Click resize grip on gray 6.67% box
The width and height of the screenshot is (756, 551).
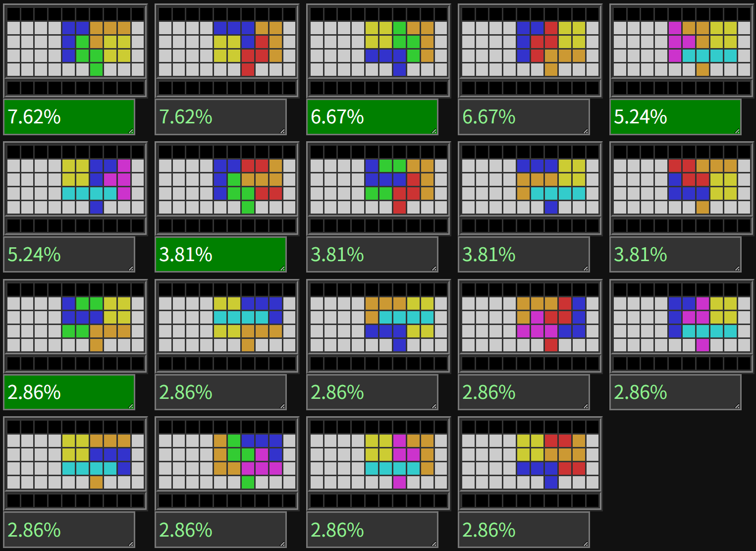pos(586,131)
